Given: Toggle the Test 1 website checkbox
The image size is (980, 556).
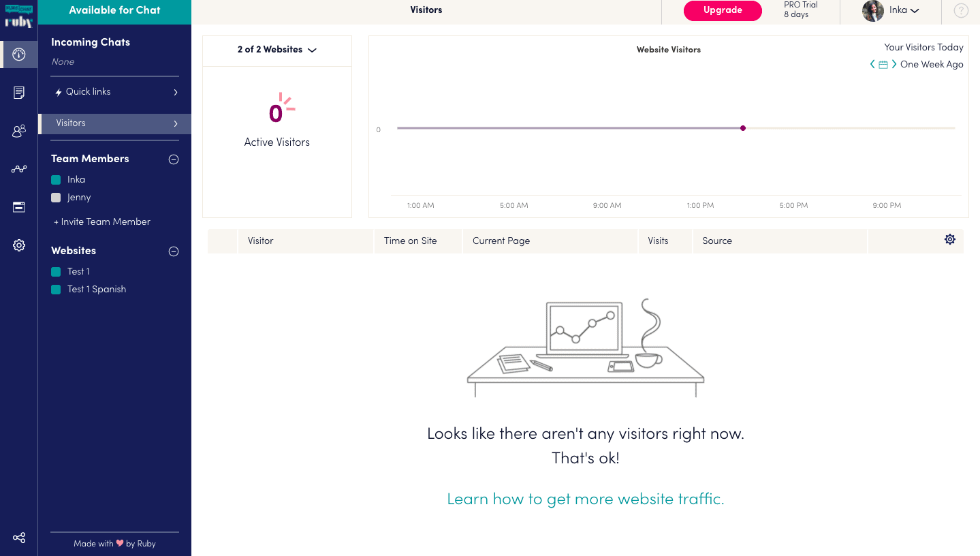Looking at the screenshot, I should (x=56, y=271).
